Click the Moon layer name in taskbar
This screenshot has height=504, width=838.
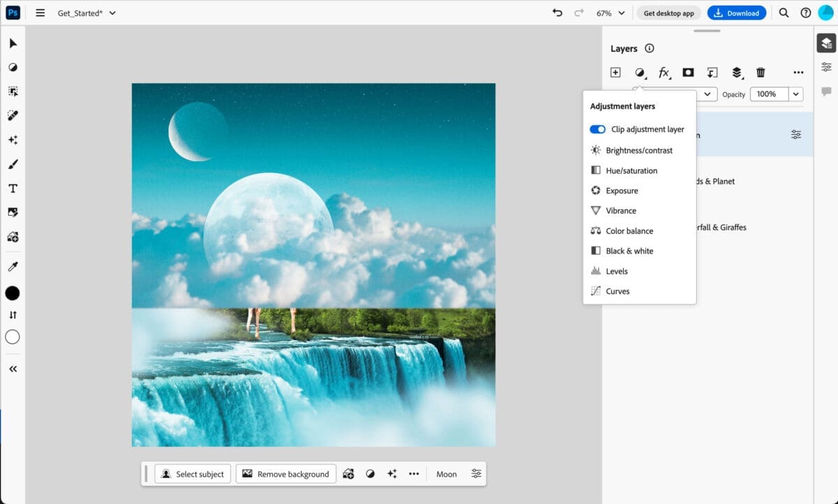click(x=446, y=474)
